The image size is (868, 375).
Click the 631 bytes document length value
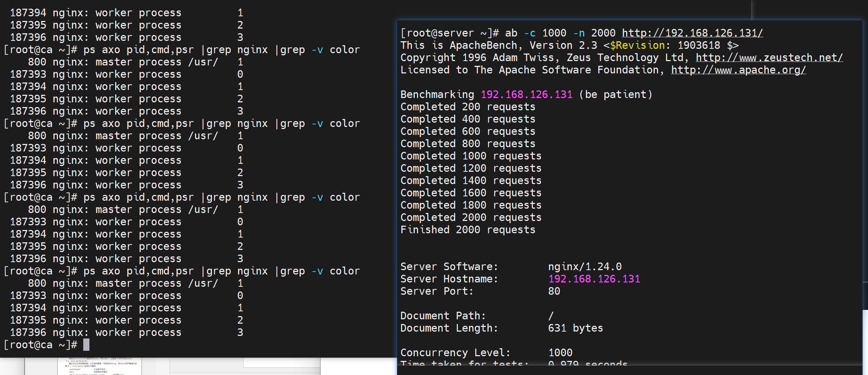[575, 328]
